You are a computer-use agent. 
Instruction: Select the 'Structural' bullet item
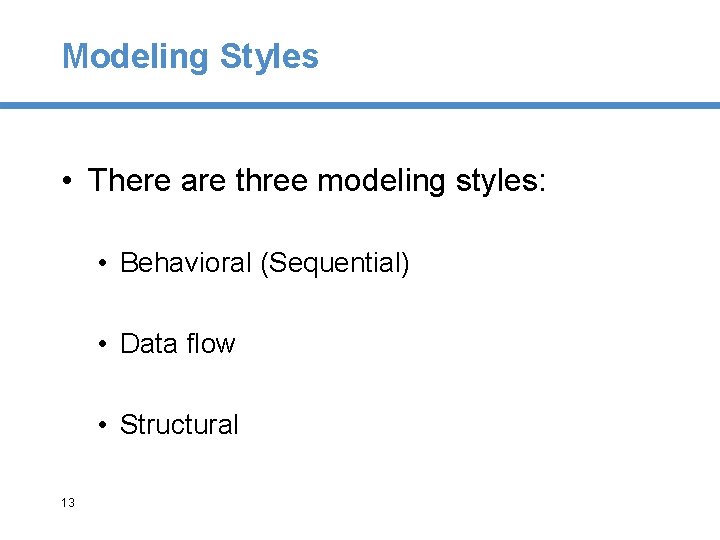[x=179, y=424]
